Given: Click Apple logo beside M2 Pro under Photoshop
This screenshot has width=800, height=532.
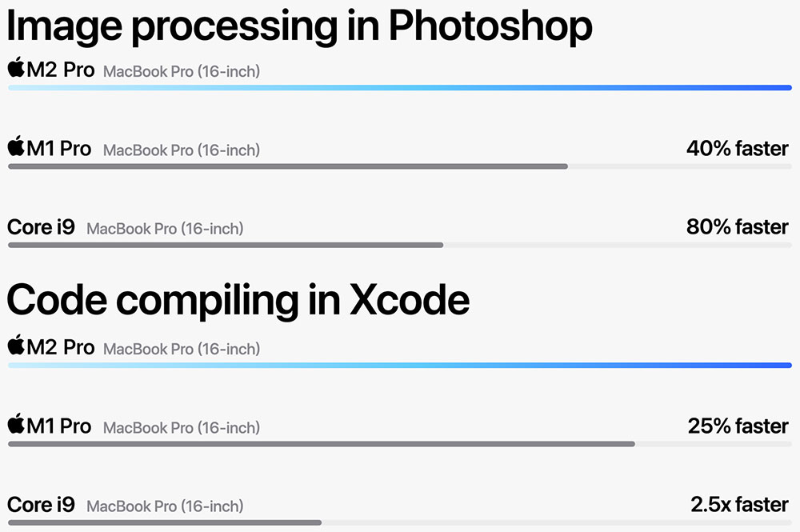Looking at the screenshot, I should pyautogui.click(x=16, y=68).
